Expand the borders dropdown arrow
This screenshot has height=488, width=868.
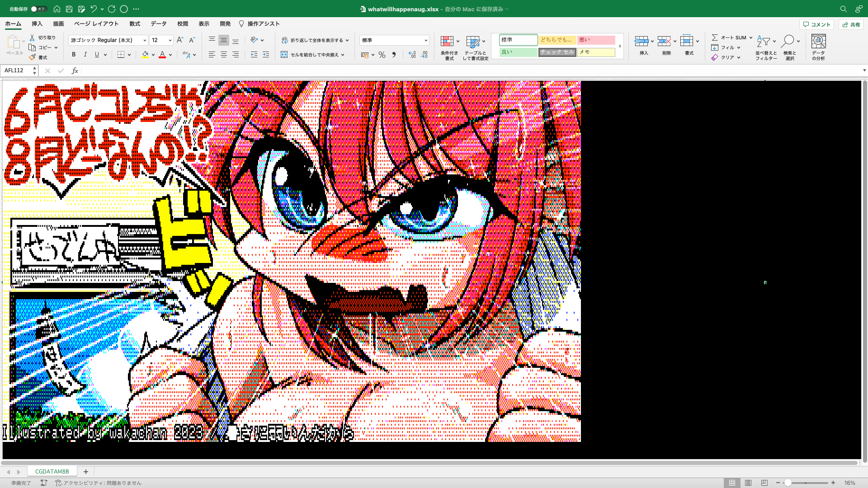point(129,55)
